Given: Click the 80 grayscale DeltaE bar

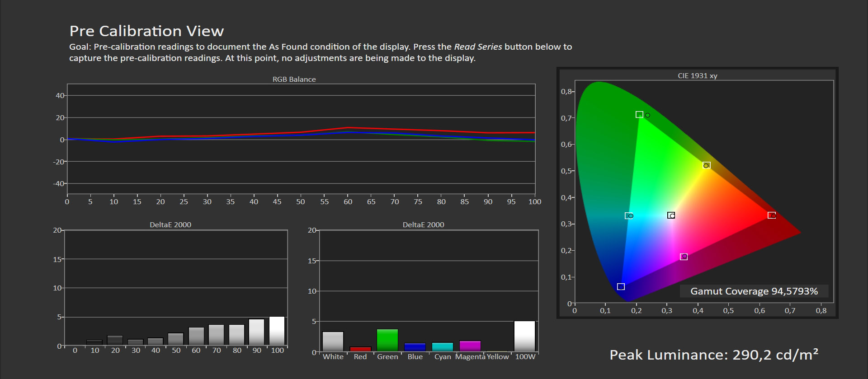Looking at the screenshot, I should pyautogui.click(x=236, y=335).
